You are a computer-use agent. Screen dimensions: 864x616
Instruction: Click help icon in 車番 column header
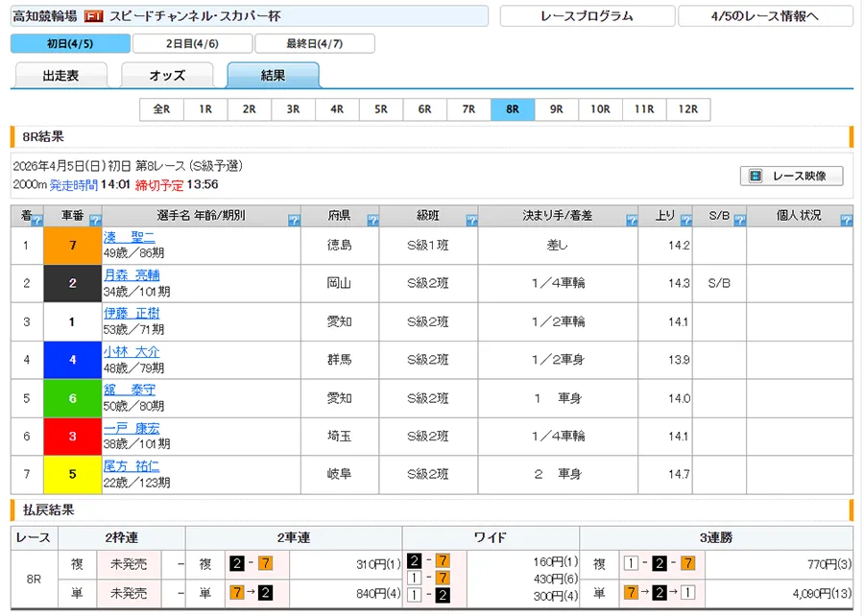tap(95, 221)
